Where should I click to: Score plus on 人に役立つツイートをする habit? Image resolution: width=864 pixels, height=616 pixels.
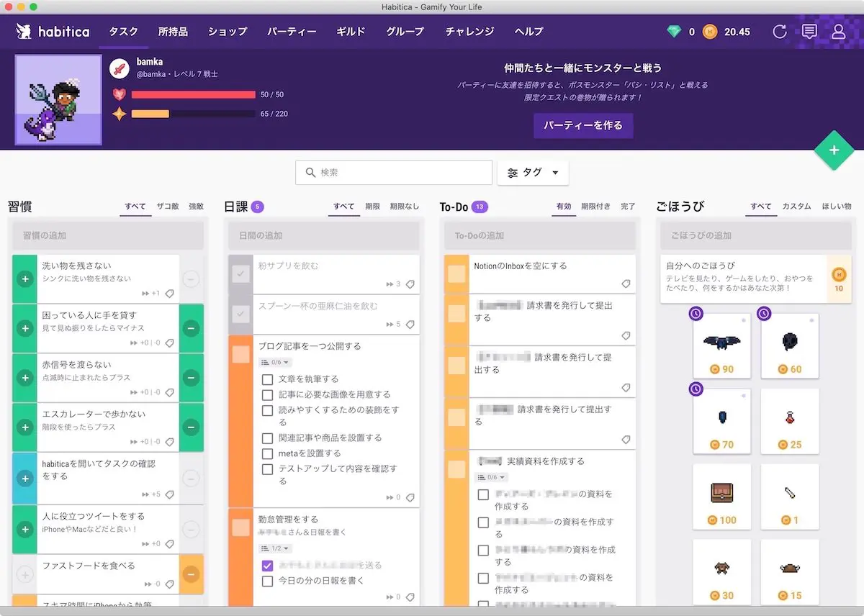coord(24,530)
